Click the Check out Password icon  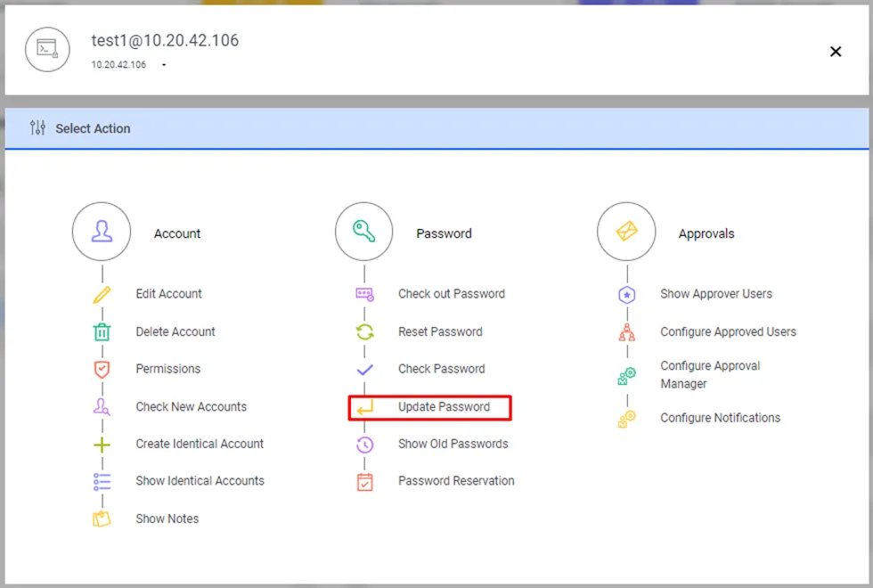[x=364, y=295]
